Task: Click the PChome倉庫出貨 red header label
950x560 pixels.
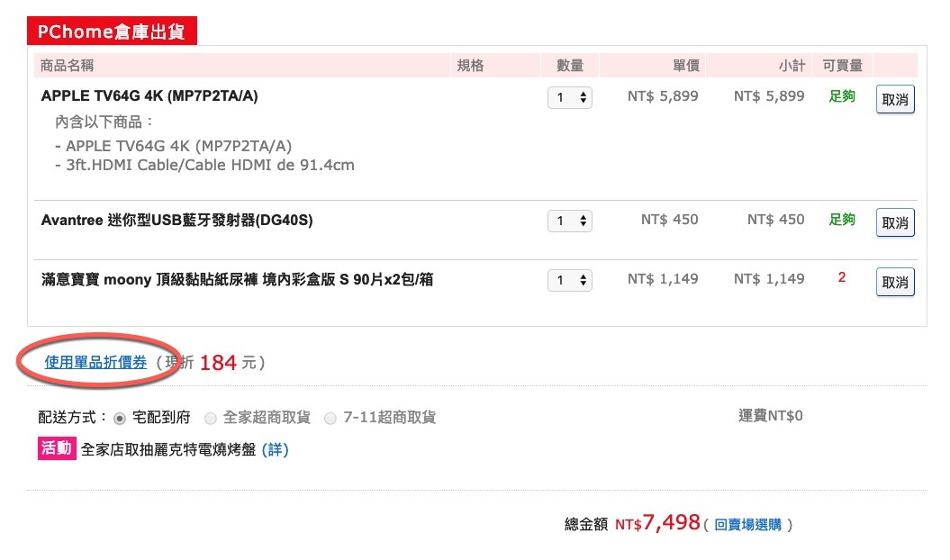Action: (112, 32)
